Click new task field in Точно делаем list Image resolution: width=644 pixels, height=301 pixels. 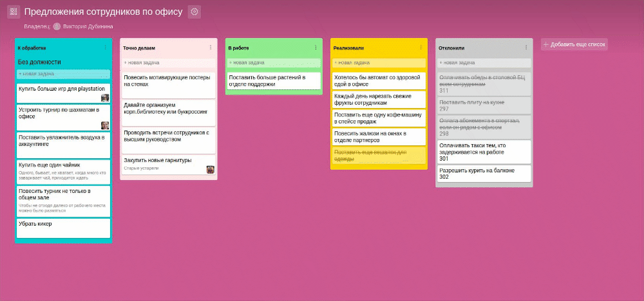[168, 62]
